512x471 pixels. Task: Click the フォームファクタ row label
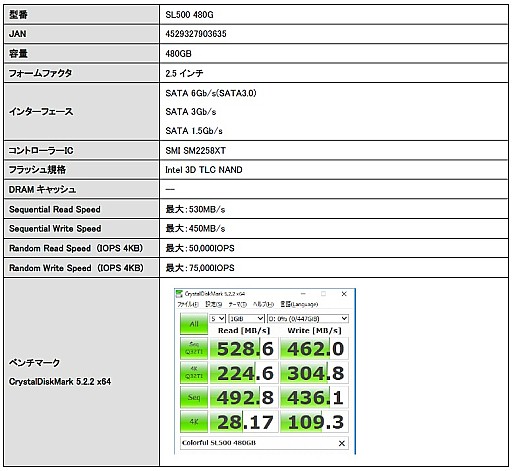tap(40, 73)
